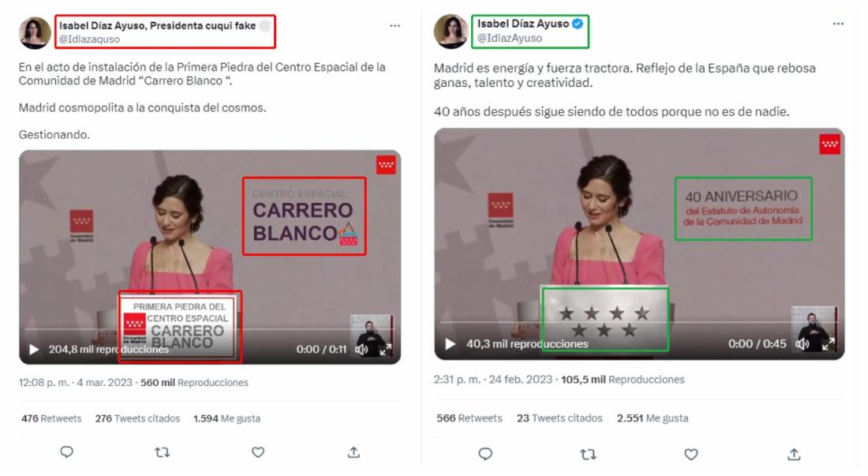Image resolution: width=868 pixels, height=476 pixels.
Task: Click reply icon on left tweet
Action: coord(66,452)
